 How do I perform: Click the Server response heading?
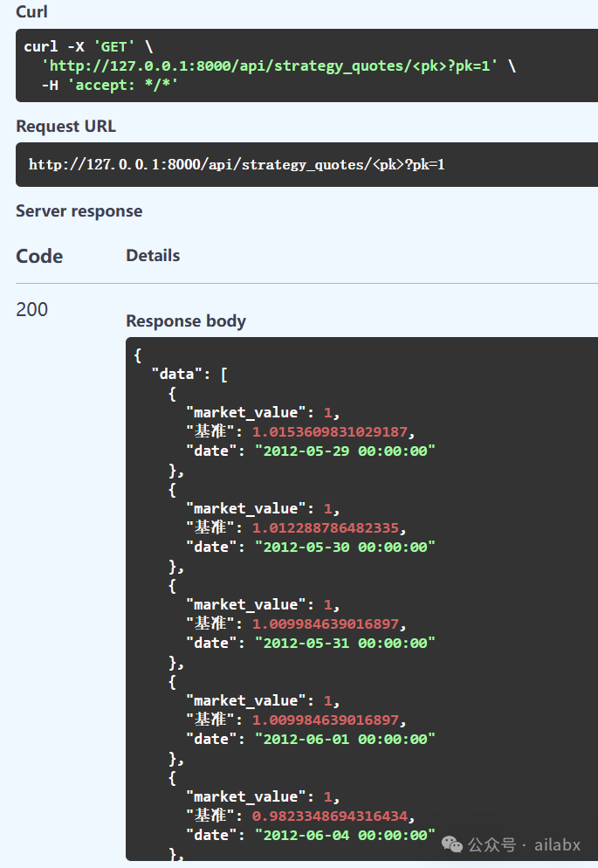[x=79, y=211]
